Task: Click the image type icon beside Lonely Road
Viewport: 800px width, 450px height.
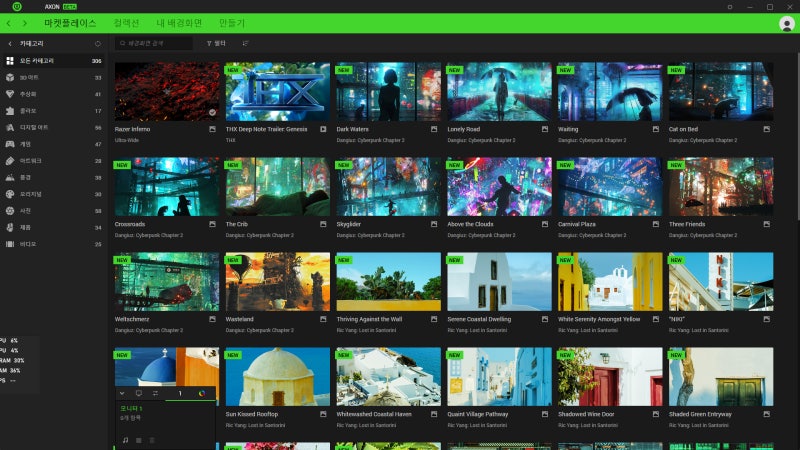Action: (x=545, y=129)
